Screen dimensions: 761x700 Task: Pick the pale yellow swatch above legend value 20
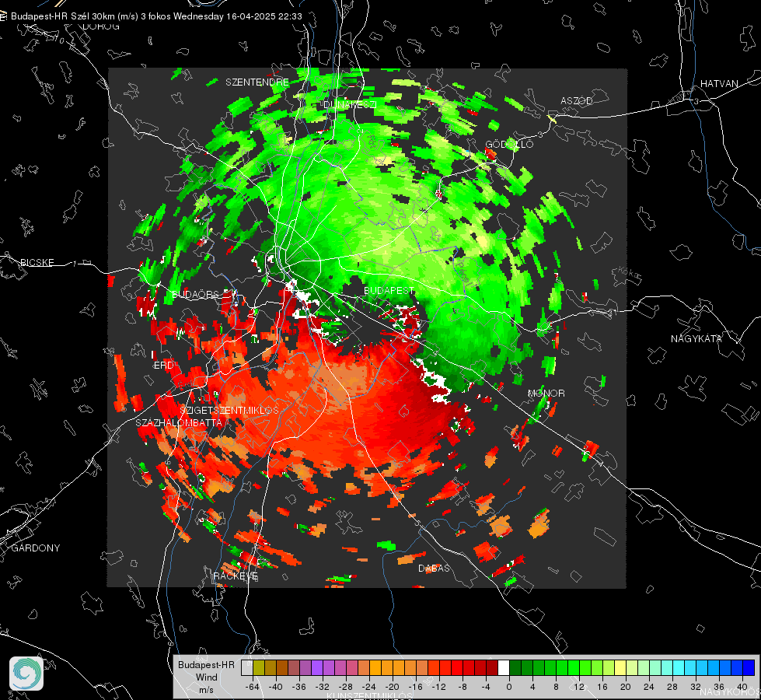620,667
